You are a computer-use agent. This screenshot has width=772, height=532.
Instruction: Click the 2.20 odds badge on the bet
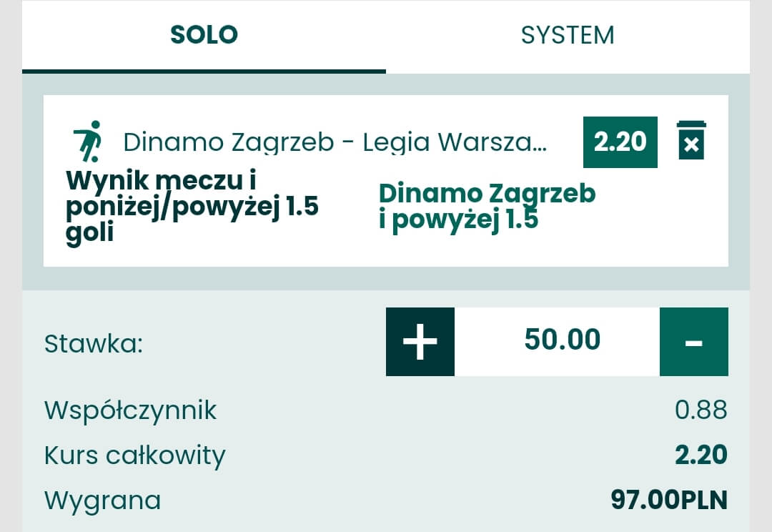[x=620, y=142]
